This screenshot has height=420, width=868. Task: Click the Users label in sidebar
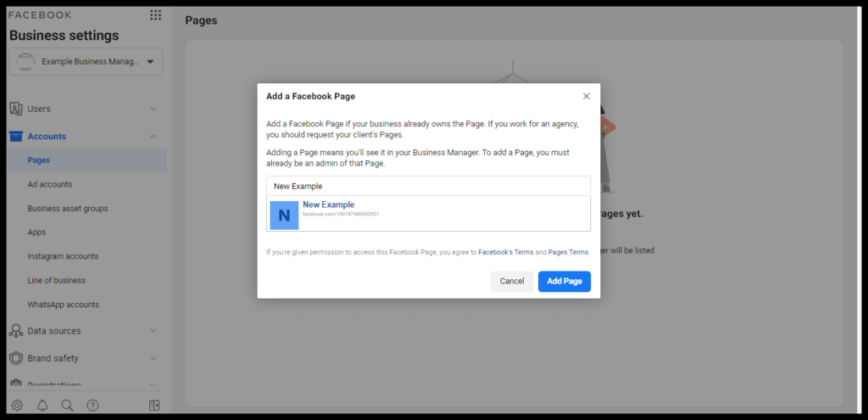(x=39, y=109)
